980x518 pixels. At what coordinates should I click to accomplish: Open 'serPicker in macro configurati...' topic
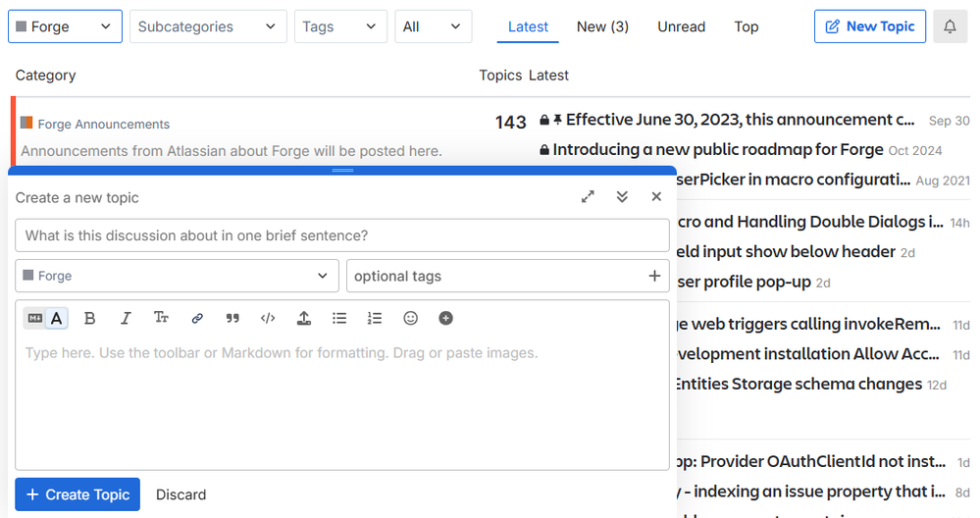[x=794, y=180]
